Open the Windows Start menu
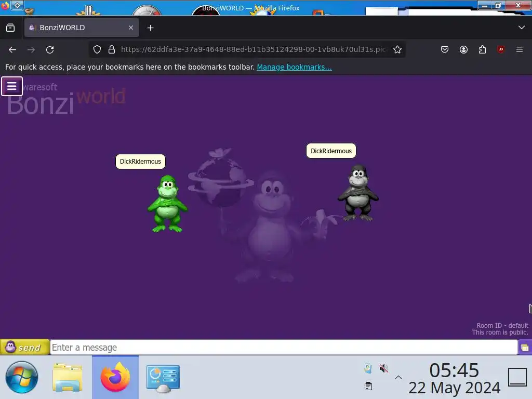532x399 pixels. (x=22, y=377)
